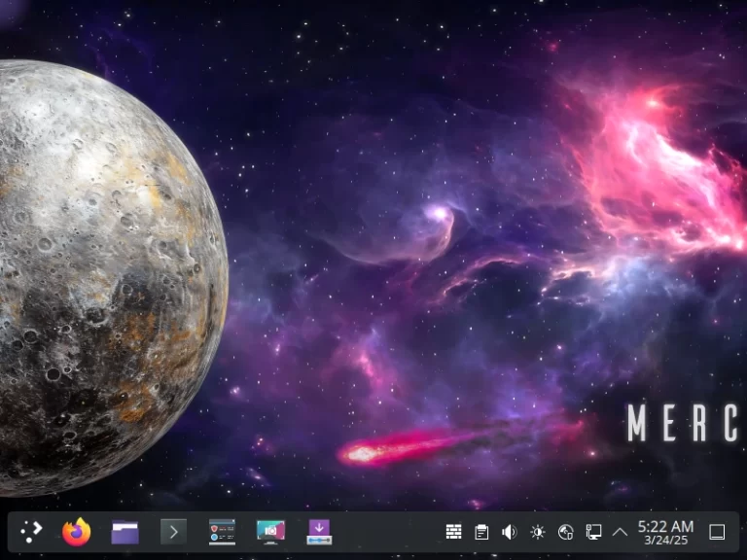The height and width of the screenshot is (560, 747).
Task: Open the screenshot tool icon
Action: coord(270,532)
